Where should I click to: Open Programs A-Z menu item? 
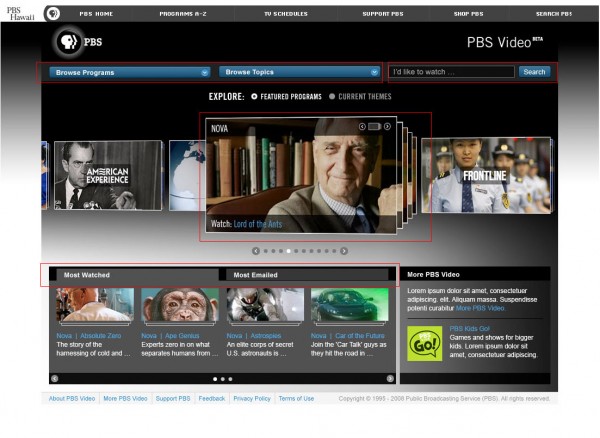[x=183, y=14]
